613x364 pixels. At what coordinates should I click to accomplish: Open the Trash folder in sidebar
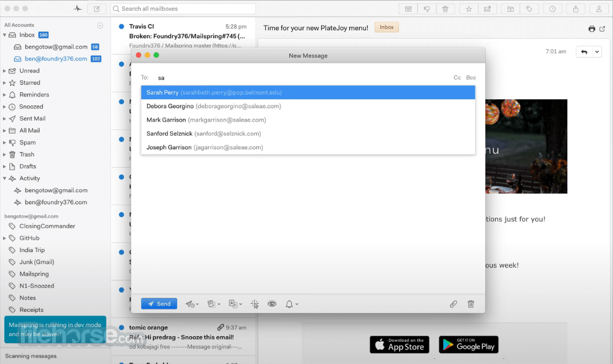click(27, 154)
